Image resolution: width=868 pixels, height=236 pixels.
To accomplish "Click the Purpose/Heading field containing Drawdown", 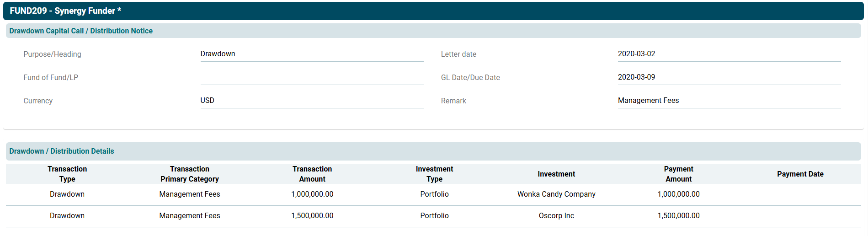I will coord(311,54).
